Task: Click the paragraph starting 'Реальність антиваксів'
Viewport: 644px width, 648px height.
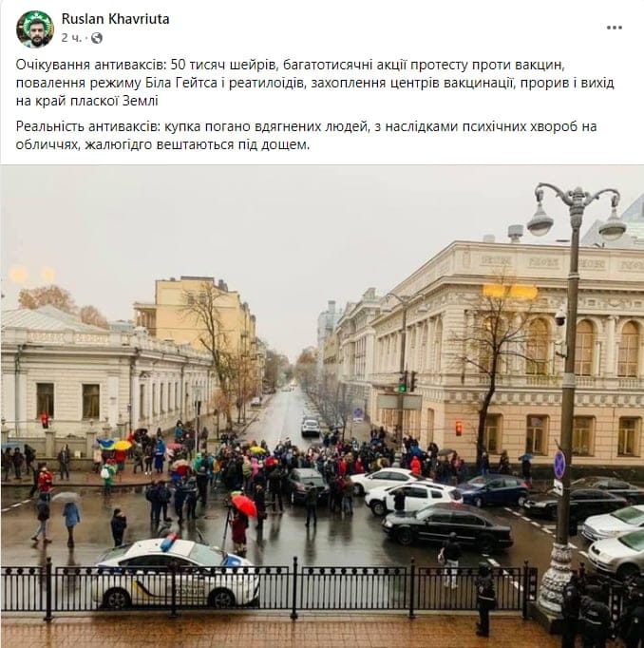Action: click(306, 136)
